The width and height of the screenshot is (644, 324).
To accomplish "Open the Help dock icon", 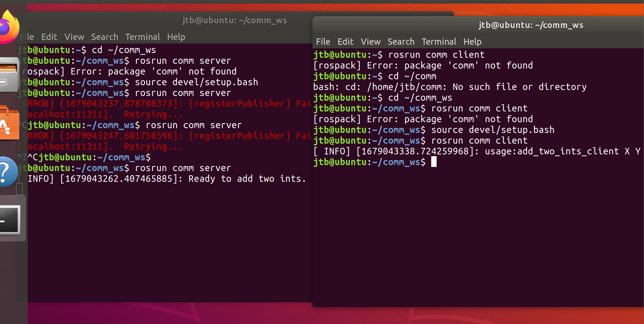I will (8, 172).
